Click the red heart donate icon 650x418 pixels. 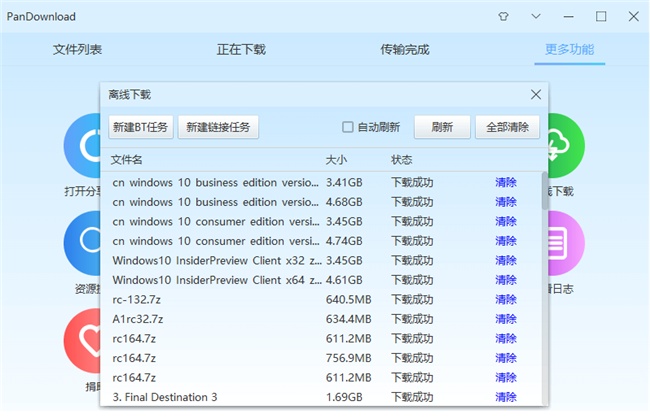click(x=82, y=340)
